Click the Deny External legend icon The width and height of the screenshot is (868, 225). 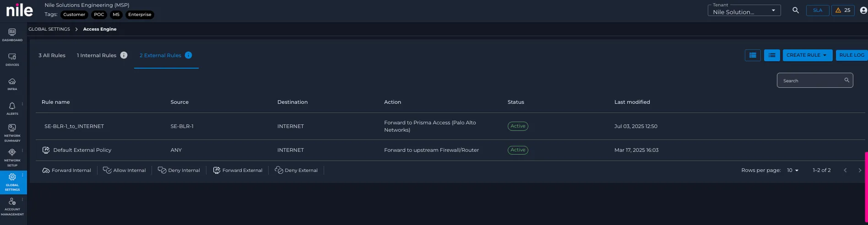pos(279,170)
